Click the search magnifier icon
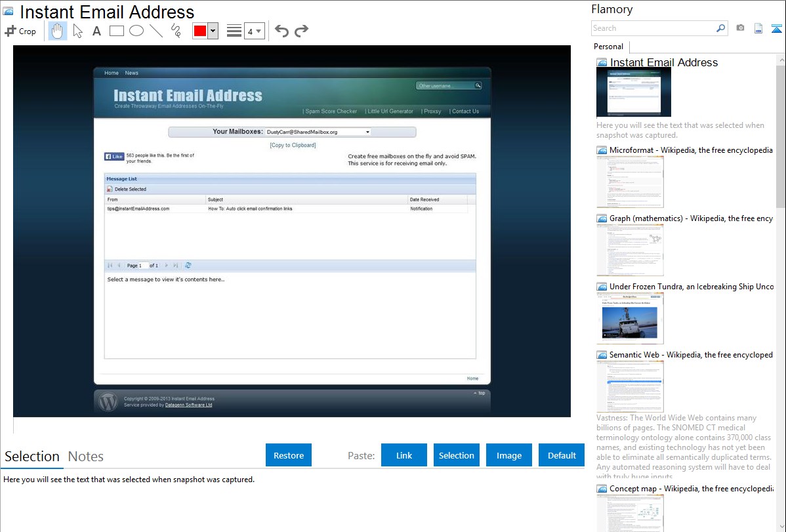 tap(721, 28)
